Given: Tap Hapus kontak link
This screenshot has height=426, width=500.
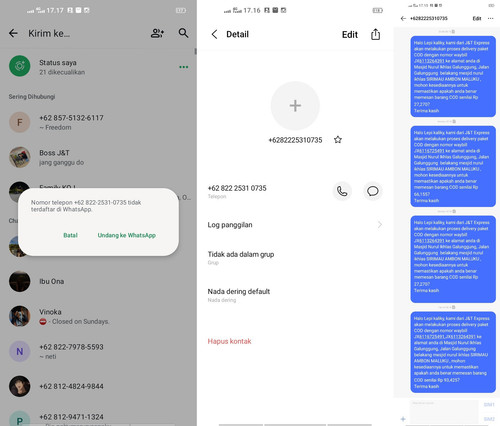Looking at the screenshot, I should pos(229,341).
